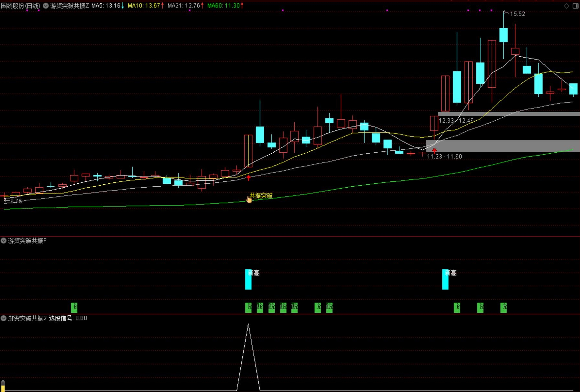Click the red arrow above the 11.23 - 11.60 label

point(434,151)
